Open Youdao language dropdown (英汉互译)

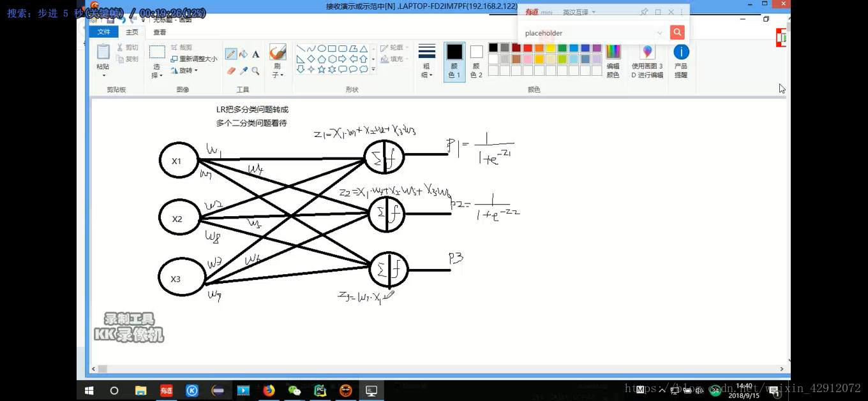579,12
